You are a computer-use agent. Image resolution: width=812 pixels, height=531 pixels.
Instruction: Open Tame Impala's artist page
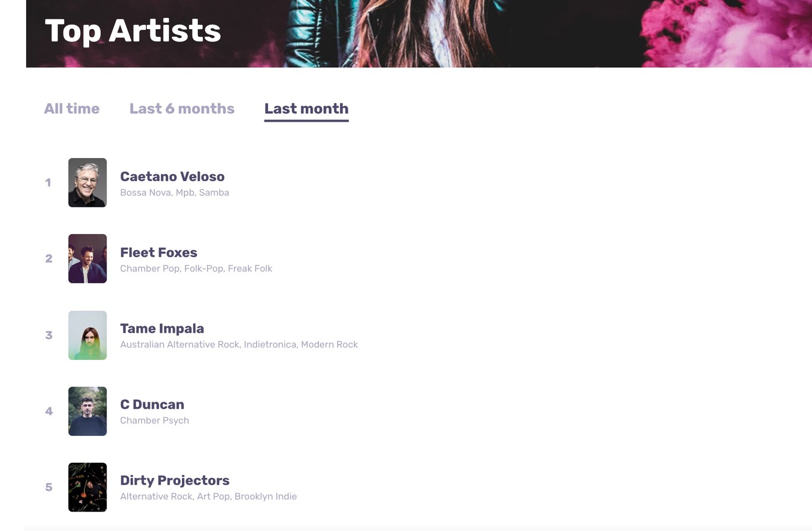point(162,328)
